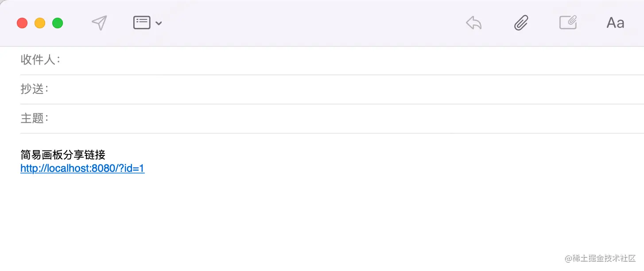Expand the chevron beside header fields icon
Viewport: 644px width, 271px height.
[159, 23]
